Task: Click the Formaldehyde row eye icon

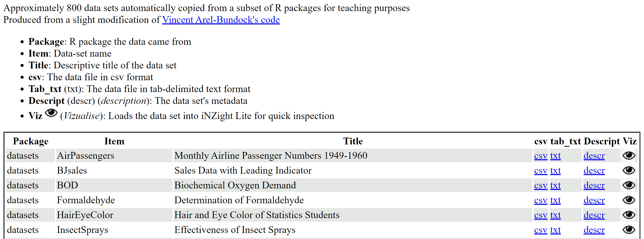Action: point(629,200)
